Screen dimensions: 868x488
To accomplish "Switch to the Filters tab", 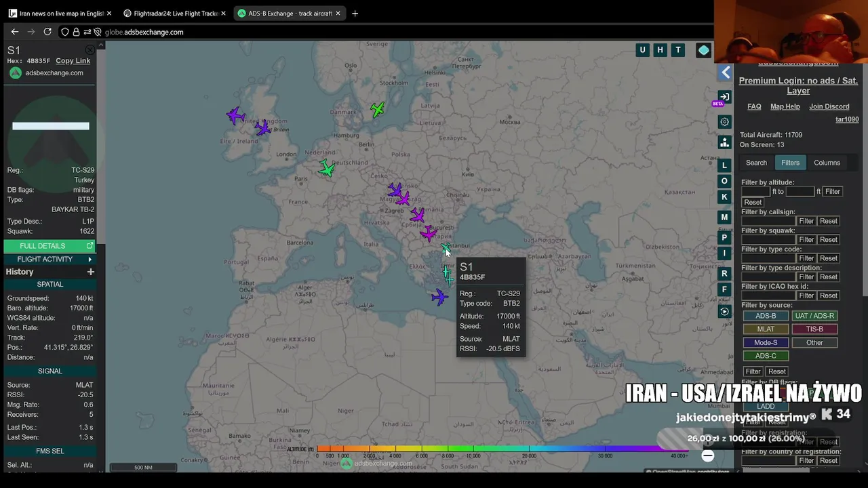I will pyautogui.click(x=790, y=163).
